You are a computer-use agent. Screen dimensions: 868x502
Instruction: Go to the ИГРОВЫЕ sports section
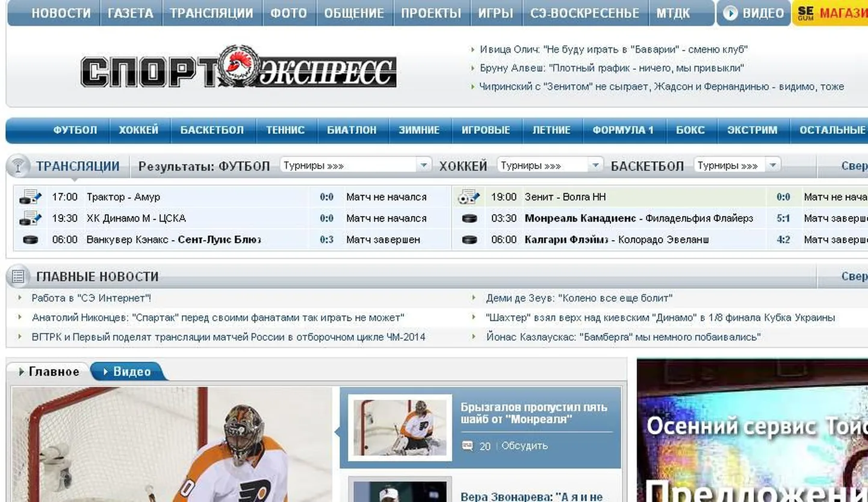tap(486, 130)
